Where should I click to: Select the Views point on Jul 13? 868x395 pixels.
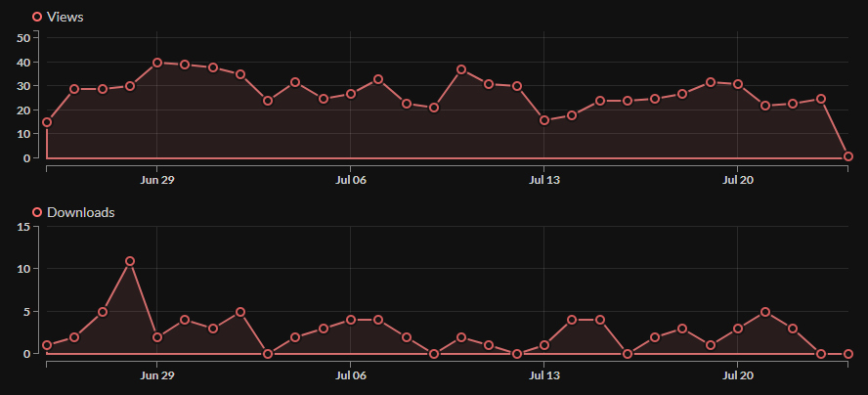(x=544, y=120)
